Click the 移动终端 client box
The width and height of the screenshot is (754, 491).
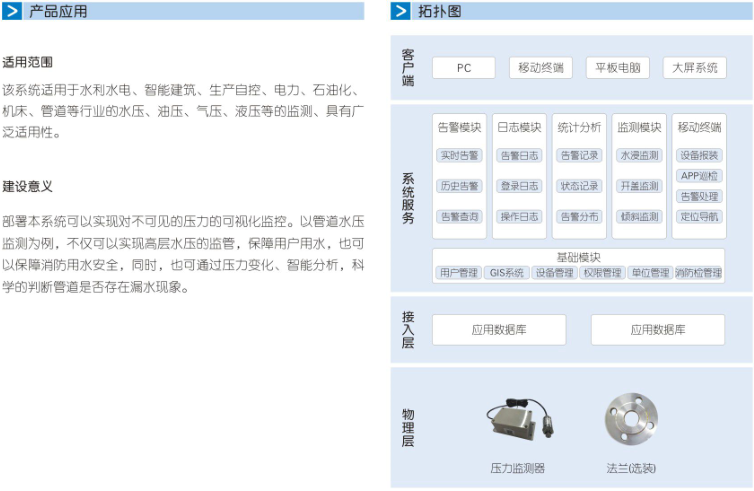click(540, 68)
